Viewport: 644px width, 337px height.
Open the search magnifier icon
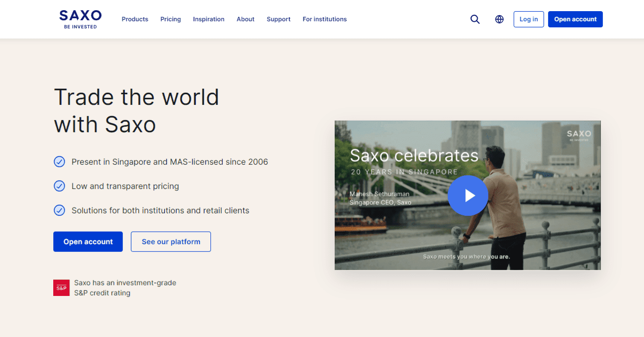click(475, 19)
